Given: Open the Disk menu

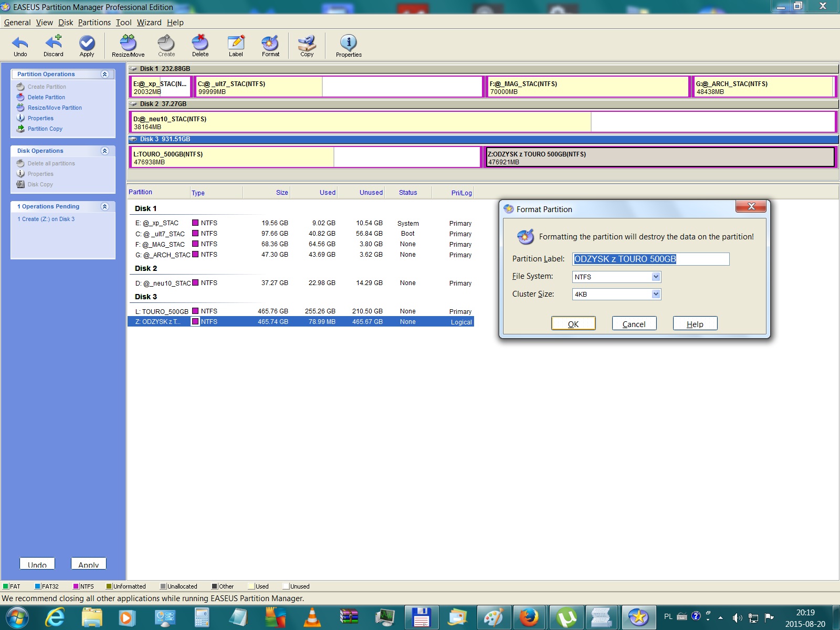Looking at the screenshot, I should coord(66,23).
